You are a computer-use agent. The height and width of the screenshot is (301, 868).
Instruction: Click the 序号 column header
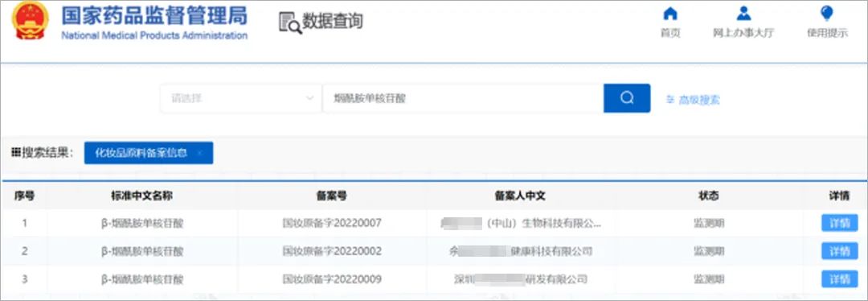coord(24,196)
